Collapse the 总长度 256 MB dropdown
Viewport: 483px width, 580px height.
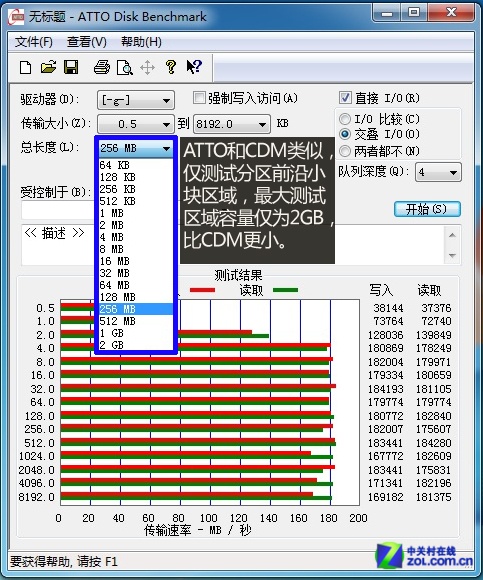[136, 148]
